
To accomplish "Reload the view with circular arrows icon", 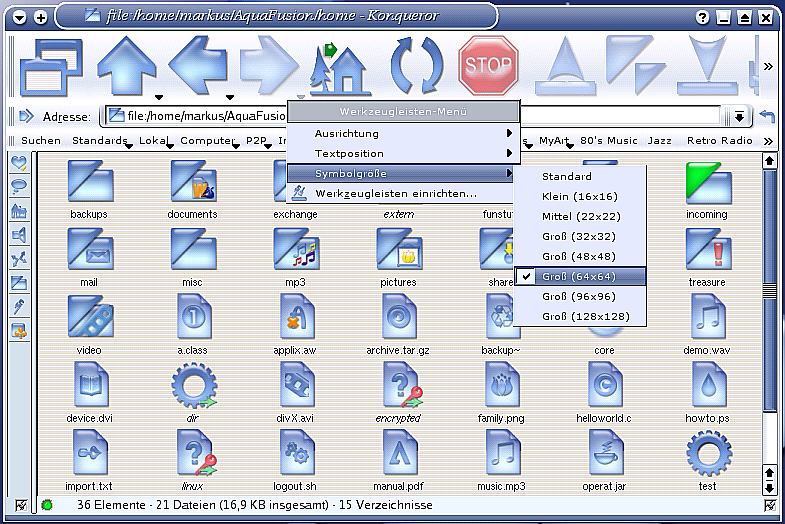I will click(x=417, y=65).
